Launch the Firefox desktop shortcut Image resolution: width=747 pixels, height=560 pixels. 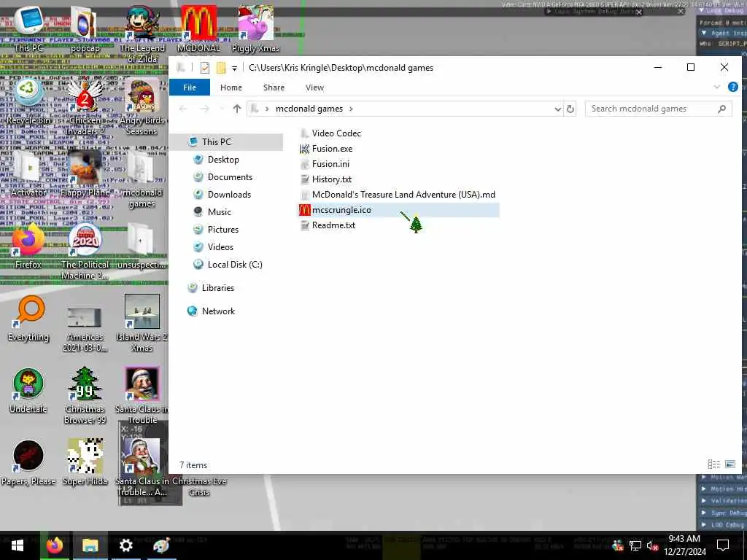(28, 246)
